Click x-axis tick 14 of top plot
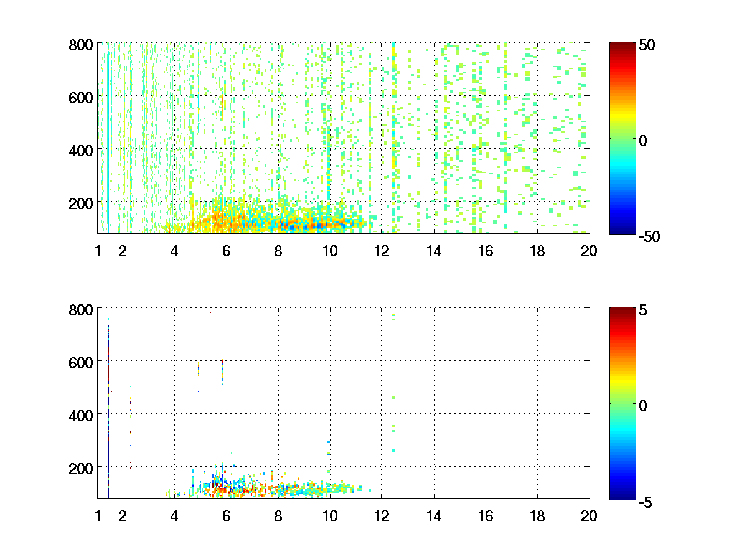Image resolution: width=747 pixels, height=560 pixels. point(434,251)
